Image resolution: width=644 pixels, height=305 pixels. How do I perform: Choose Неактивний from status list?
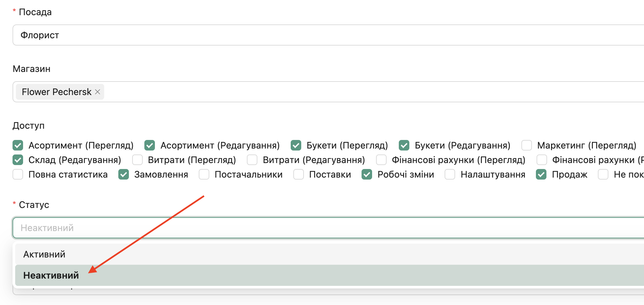[x=51, y=275]
